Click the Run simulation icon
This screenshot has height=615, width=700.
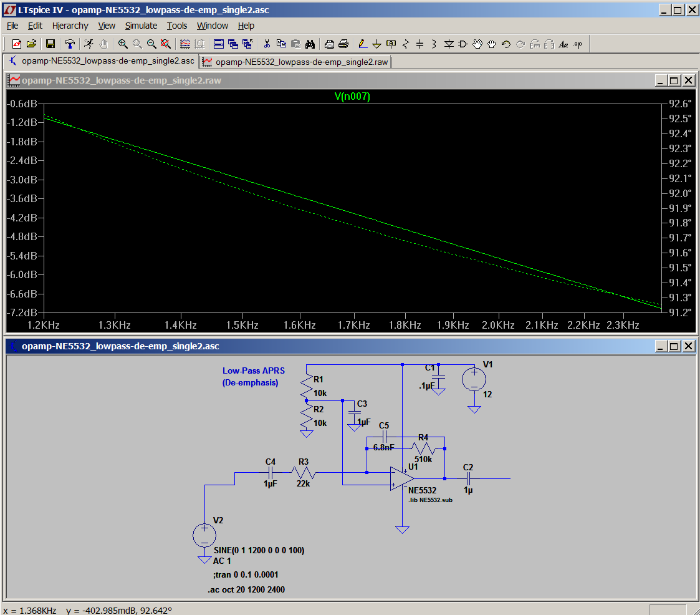89,44
